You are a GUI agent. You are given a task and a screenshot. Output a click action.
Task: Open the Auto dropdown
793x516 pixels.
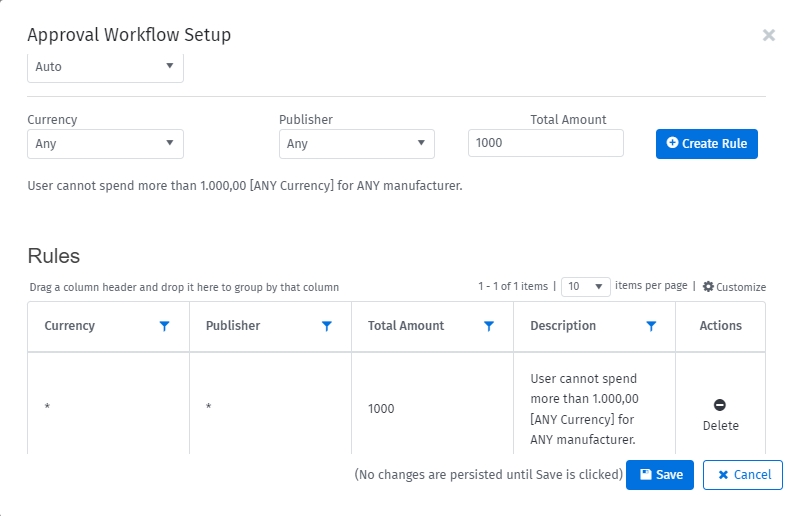tap(105, 68)
